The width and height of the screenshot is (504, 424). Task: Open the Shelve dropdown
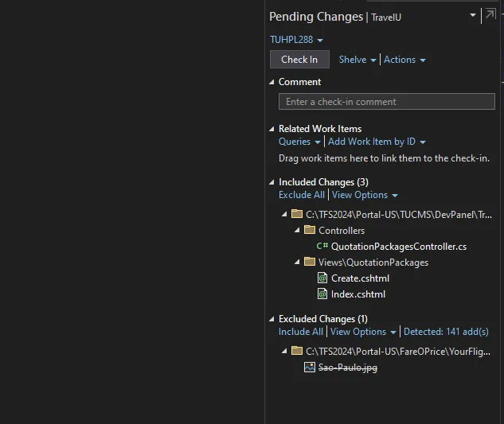coord(357,60)
